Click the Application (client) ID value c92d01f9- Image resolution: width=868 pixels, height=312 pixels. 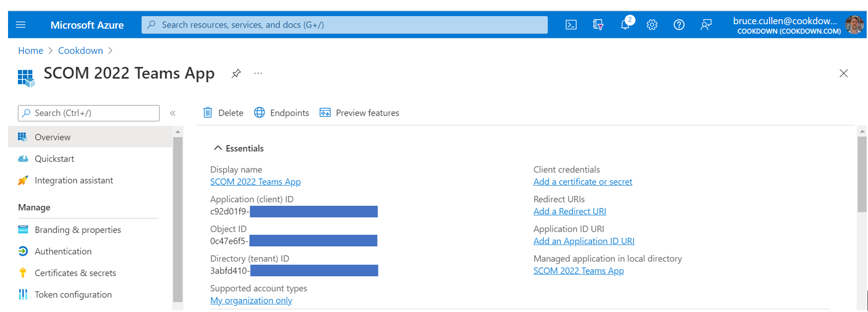230,212
